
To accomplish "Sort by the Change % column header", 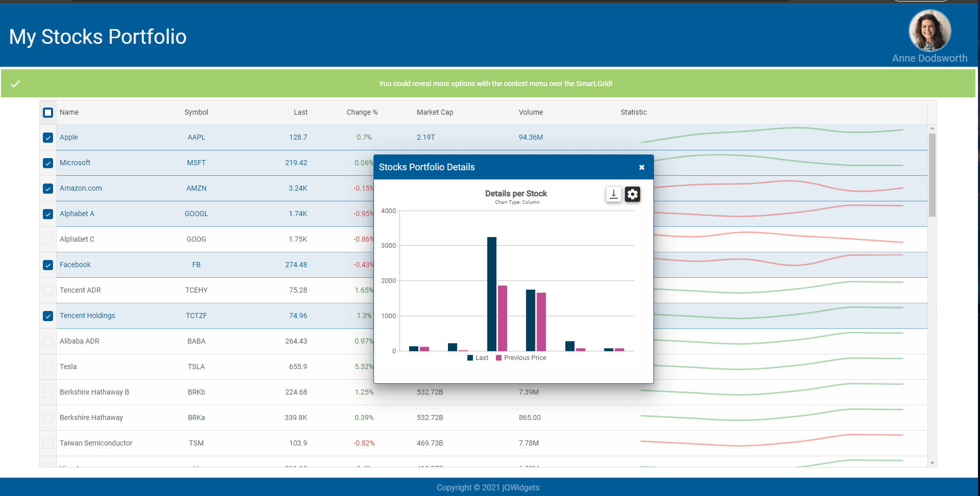I will (362, 112).
